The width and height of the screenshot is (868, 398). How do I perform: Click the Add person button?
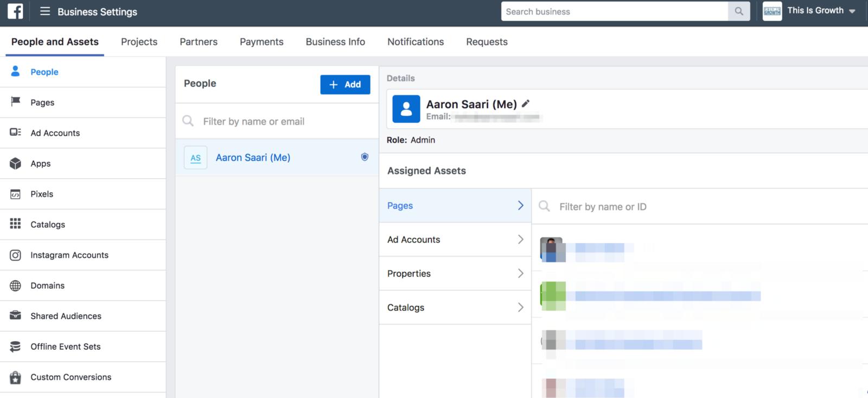345,84
